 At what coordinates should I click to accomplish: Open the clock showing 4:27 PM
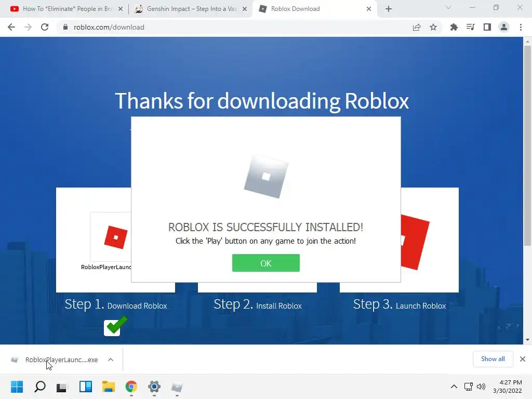tap(507, 387)
